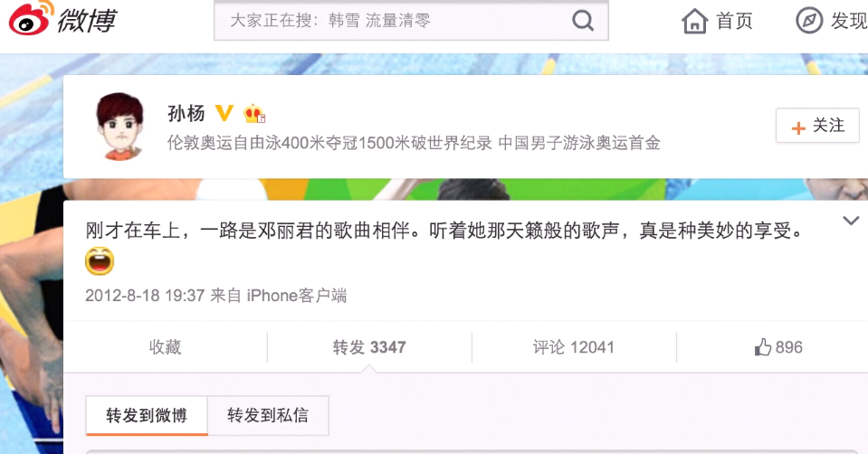
Task: Open the 首页 home icon
Action: (695, 21)
